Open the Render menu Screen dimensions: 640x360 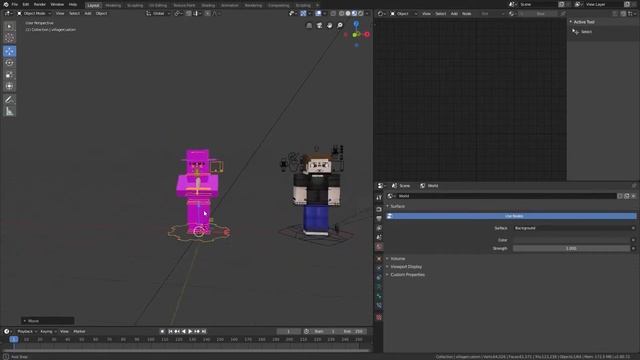(x=40, y=4)
